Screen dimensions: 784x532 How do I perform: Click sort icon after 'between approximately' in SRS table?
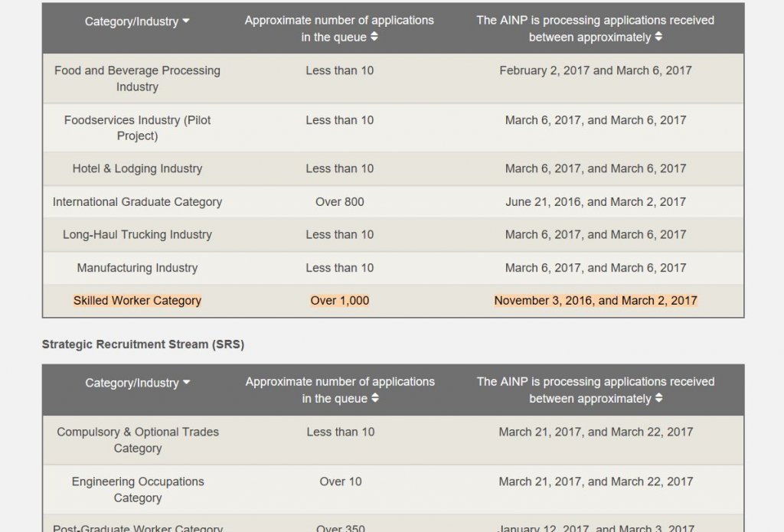tap(658, 398)
